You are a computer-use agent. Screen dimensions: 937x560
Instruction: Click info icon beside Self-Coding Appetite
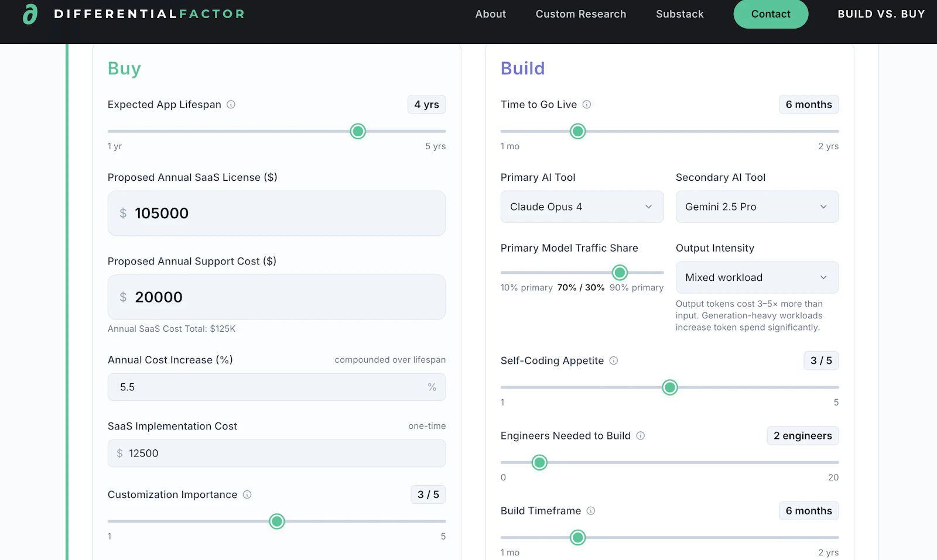[x=614, y=360]
